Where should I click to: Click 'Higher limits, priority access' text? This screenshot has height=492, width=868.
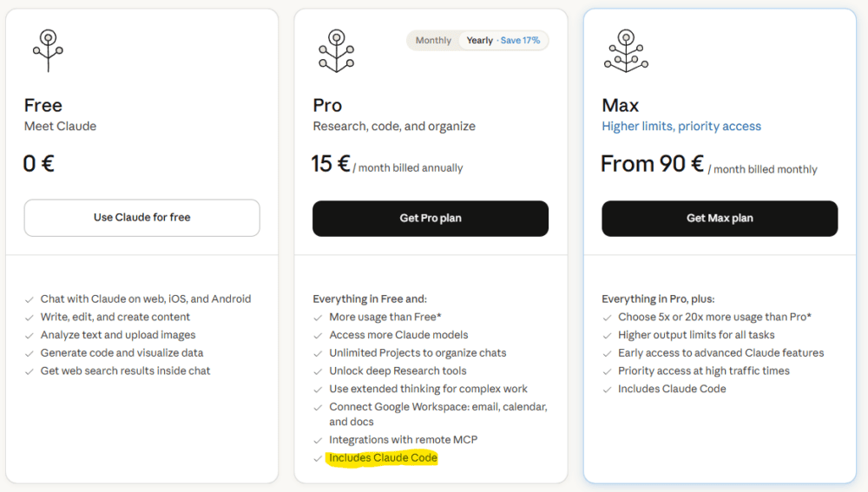[x=681, y=127]
